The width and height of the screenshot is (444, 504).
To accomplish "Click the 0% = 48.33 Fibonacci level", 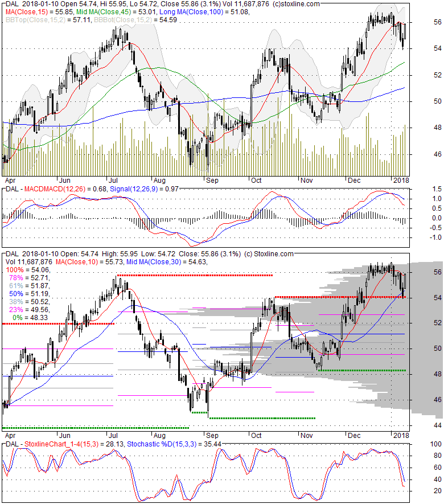I will point(27,316).
